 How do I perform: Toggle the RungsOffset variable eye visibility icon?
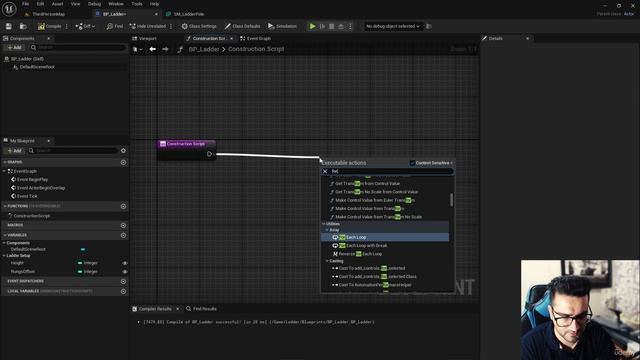click(x=125, y=271)
